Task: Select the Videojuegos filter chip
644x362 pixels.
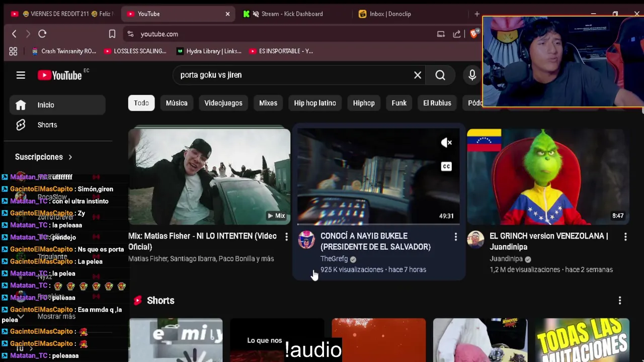Action: 223,103
